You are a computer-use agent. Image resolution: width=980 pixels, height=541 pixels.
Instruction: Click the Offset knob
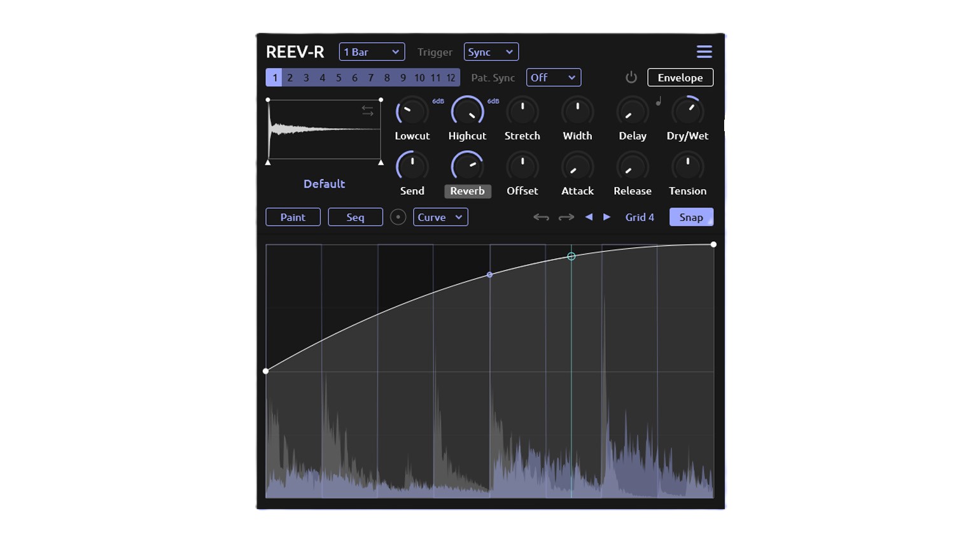click(522, 167)
